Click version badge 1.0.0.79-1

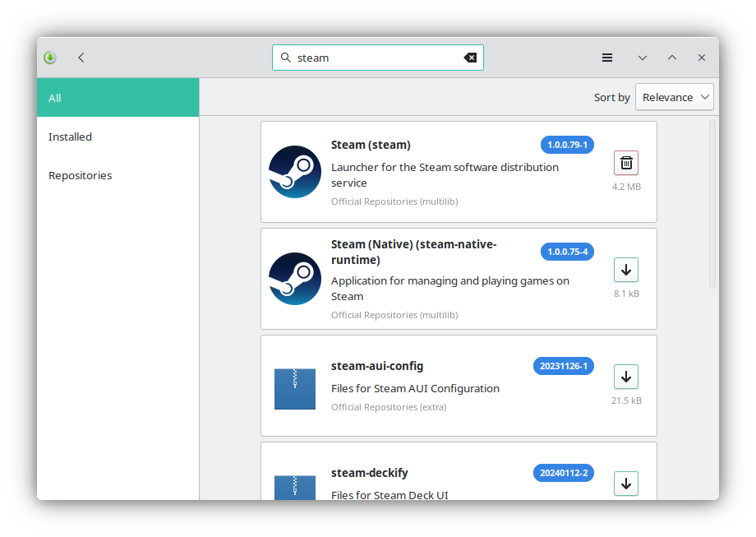(567, 145)
